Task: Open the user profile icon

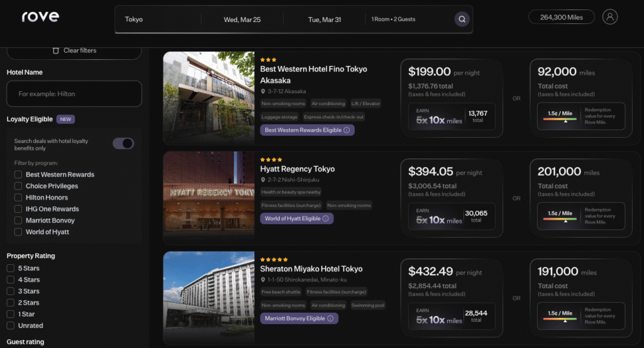Action: pos(609,17)
